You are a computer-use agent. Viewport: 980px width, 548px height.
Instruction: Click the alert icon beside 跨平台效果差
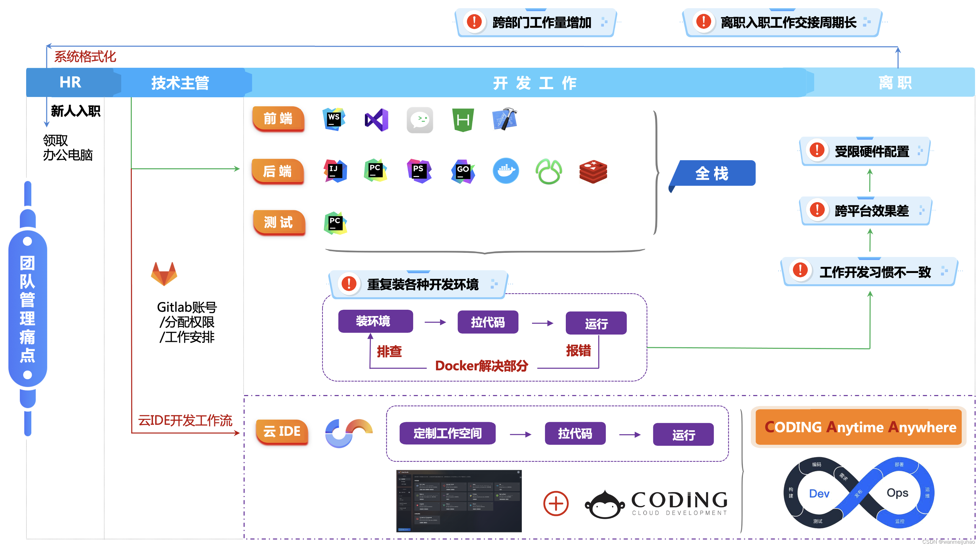[817, 209]
